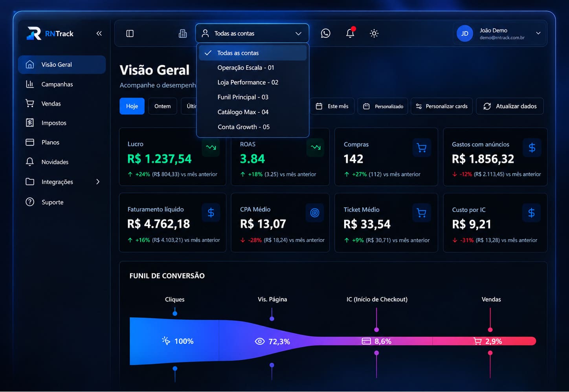
Task: Select Todas as contas option in list
Action: click(x=253, y=53)
